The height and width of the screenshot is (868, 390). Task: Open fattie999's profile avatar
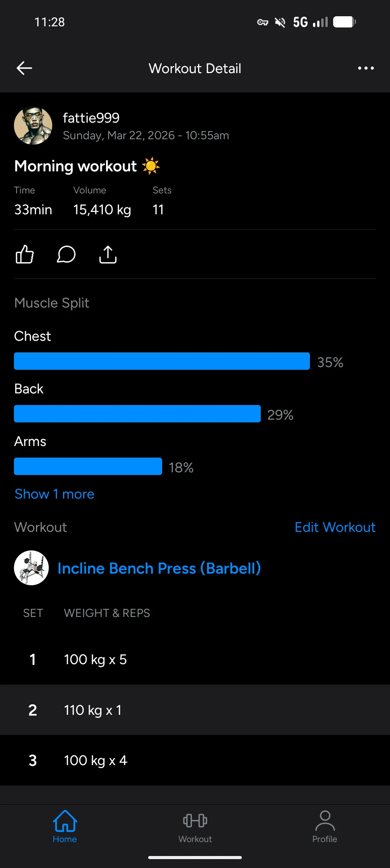(x=33, y=126)
